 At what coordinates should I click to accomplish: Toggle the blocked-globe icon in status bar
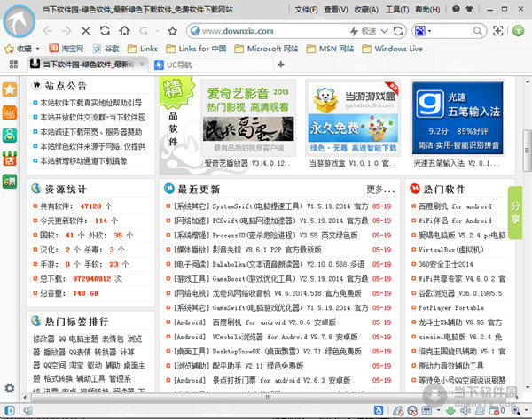click(x=412, y=411)
